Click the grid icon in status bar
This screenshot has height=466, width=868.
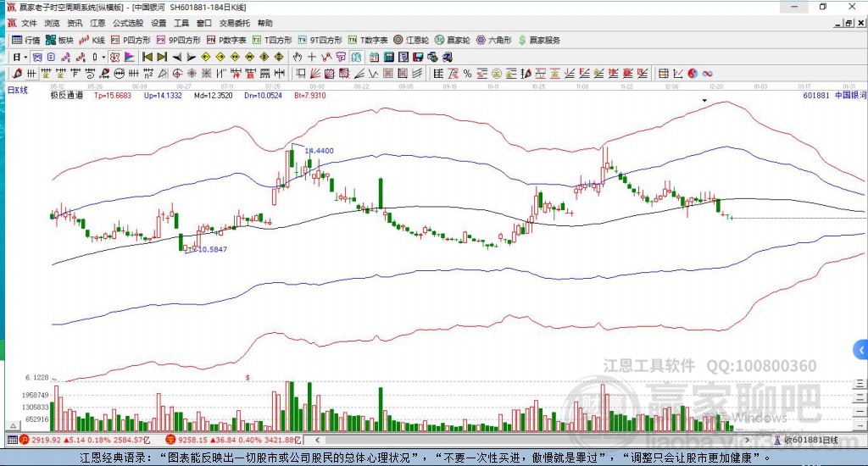pos(12,440)
